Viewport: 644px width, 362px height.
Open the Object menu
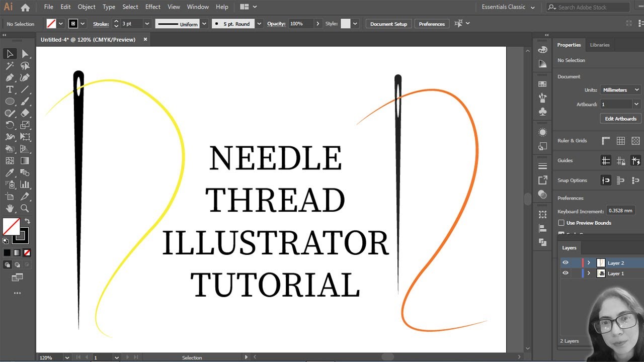[87, 7]
